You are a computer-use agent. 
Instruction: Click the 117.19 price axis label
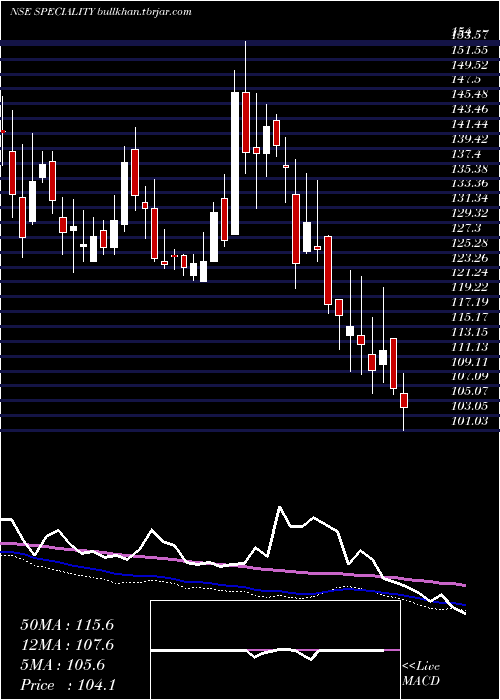pos(469,302)
